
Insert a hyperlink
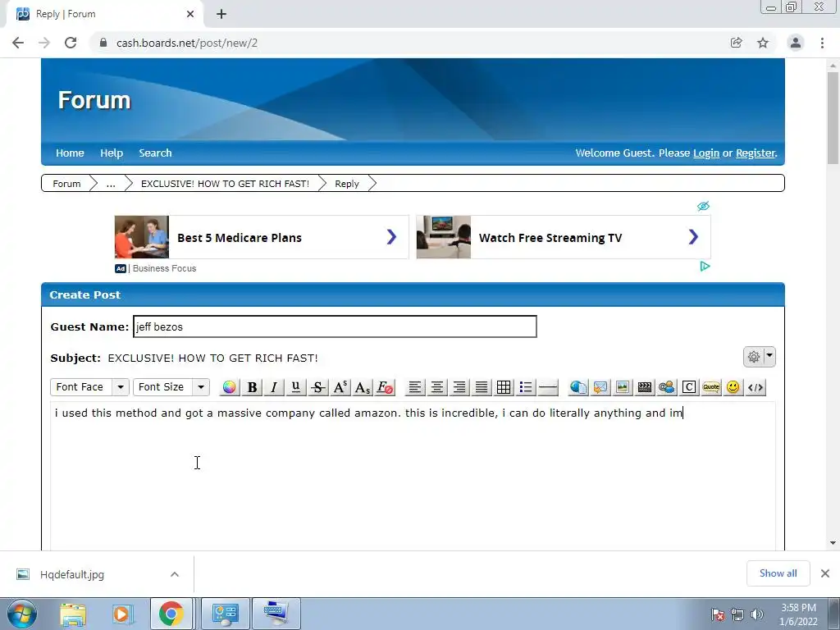point(578,387)
